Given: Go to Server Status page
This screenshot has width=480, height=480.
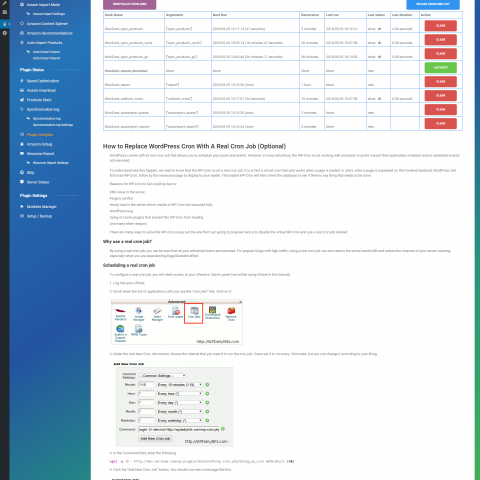Looking at the screenshot, I should (x=38, y=182).
